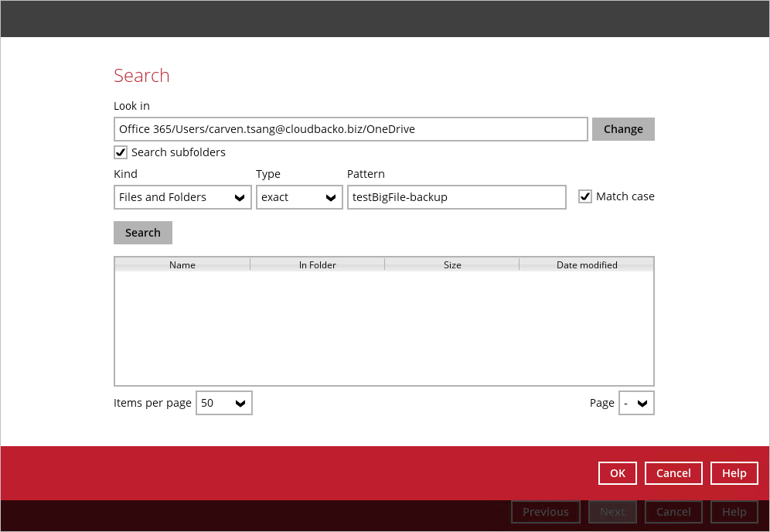Uncheck the Search subfolders checkbox
Viewport: 770px width, 532px height.
click(x=121, y=152)
